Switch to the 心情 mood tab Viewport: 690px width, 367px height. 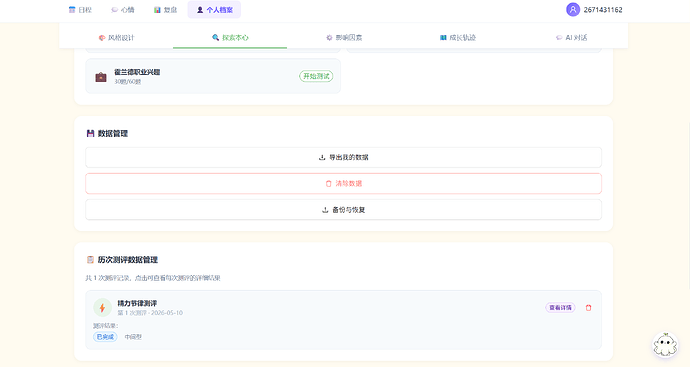(x=123, y=10)
